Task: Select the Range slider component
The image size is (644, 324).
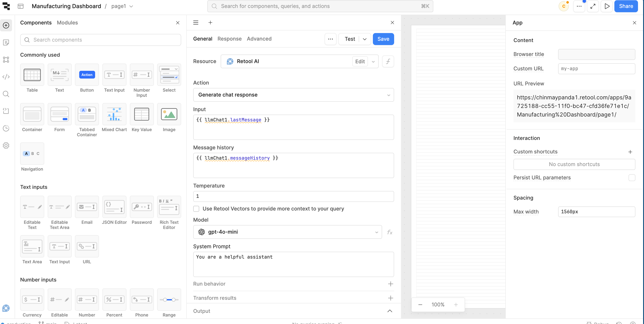Action: pyautogui.click(x=169, y=300)
